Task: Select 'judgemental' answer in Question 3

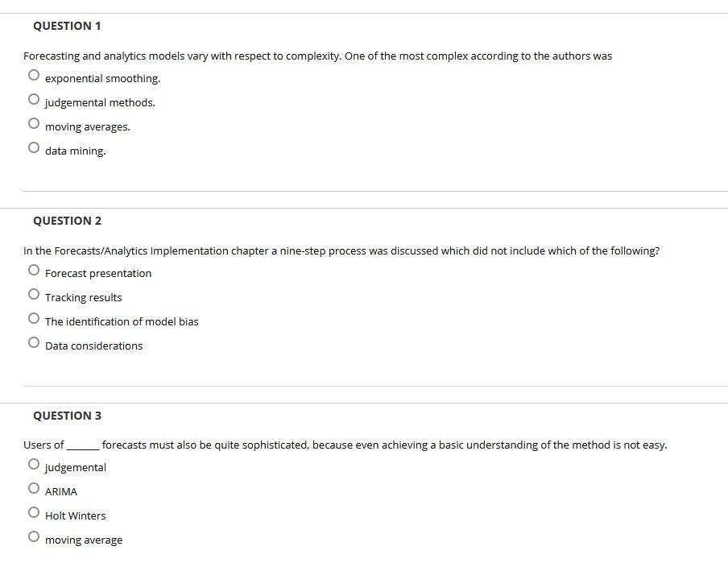Action: (x=33, y=463)
